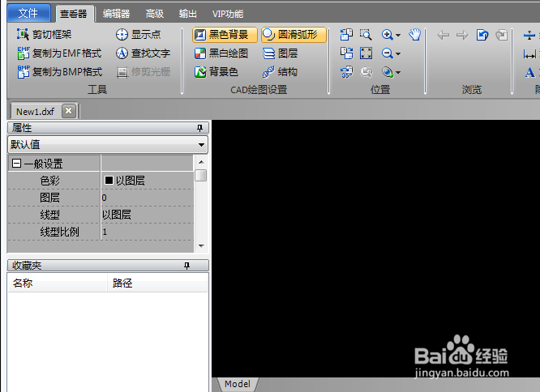
Task: Click the back arrow in 浏览
Action: point(443,35)
